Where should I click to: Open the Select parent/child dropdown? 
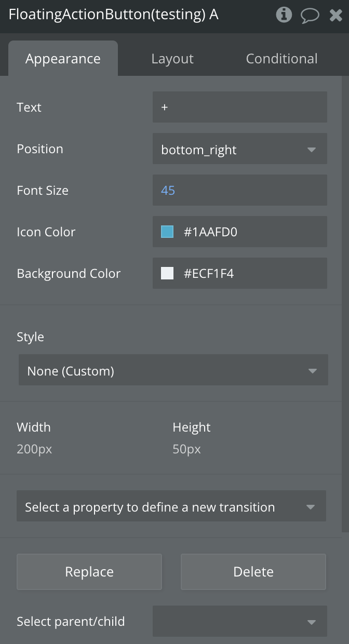(x=240, y=621)
